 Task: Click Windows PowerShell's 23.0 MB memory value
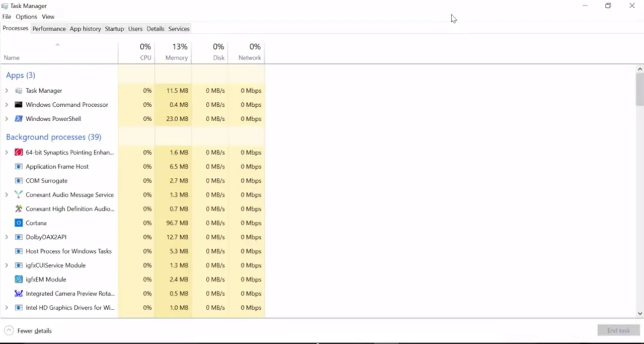click(x=177, y=119)
